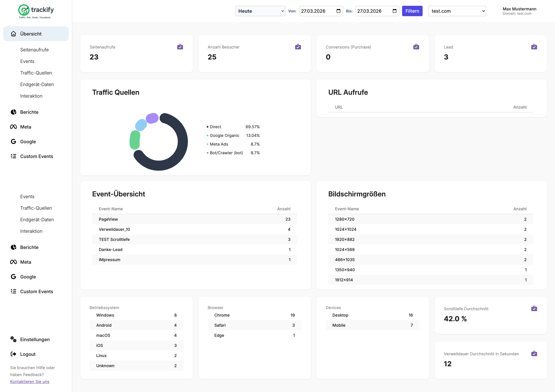Open the first Custom Events menu item

point(36,156)
